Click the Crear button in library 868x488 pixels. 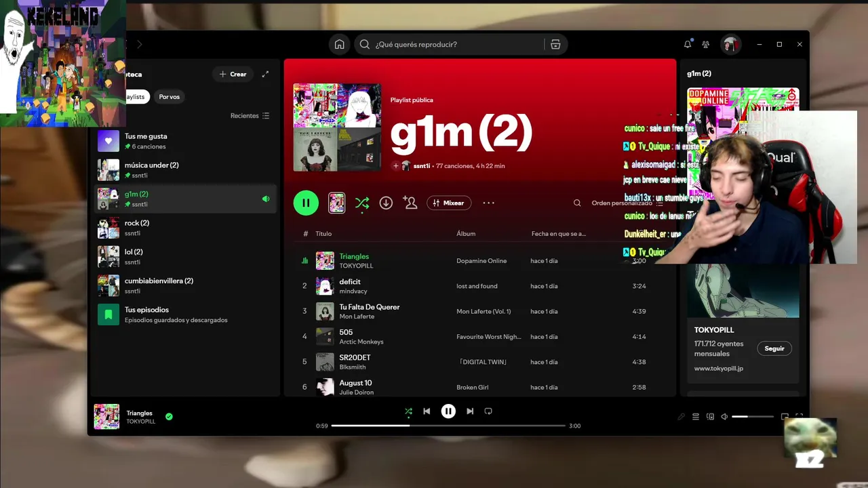point(233,74)
